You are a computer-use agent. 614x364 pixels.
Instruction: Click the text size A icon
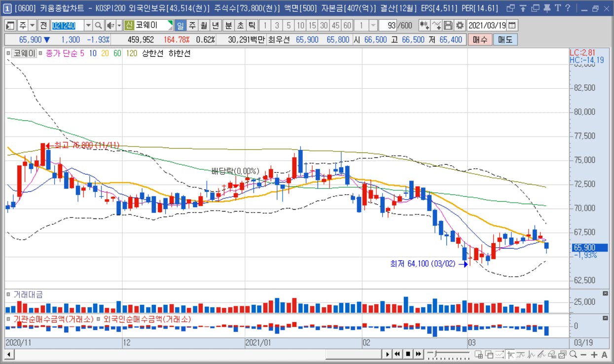pos(605,354)
